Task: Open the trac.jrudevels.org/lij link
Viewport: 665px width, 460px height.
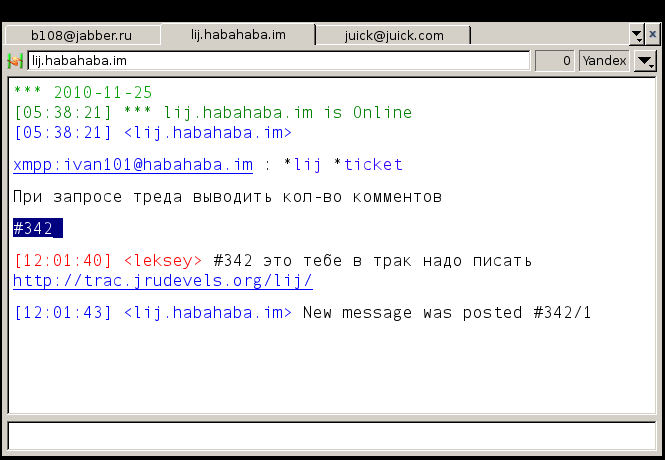Action: [x=163, y=281]
